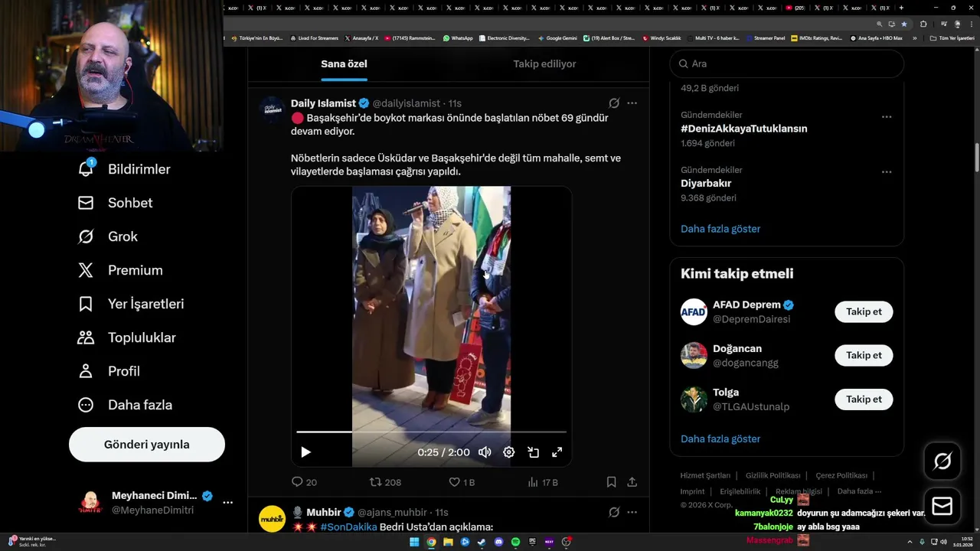Open AFAD Deprem profile avatar
980x551 pixels.
click(x=694, y=311)
